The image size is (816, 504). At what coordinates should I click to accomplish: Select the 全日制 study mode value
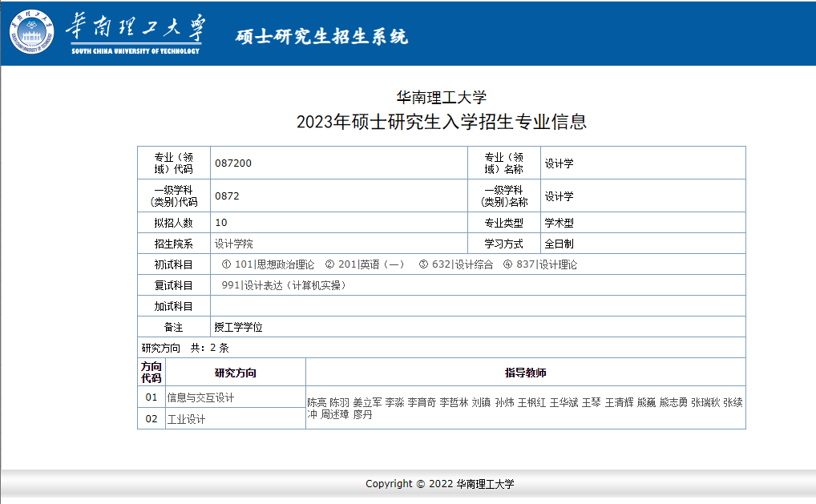559,244
